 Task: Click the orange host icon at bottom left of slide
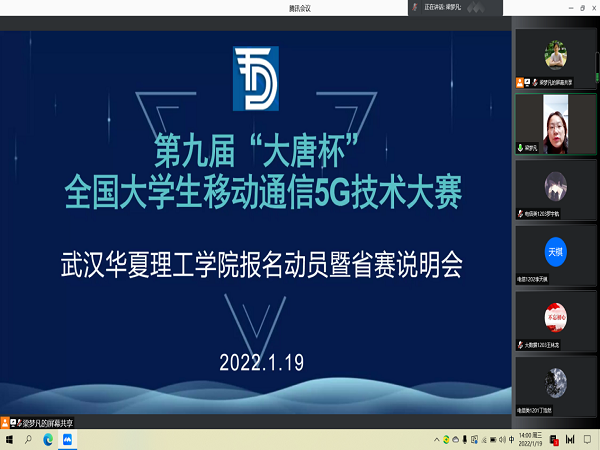(5, 423)
